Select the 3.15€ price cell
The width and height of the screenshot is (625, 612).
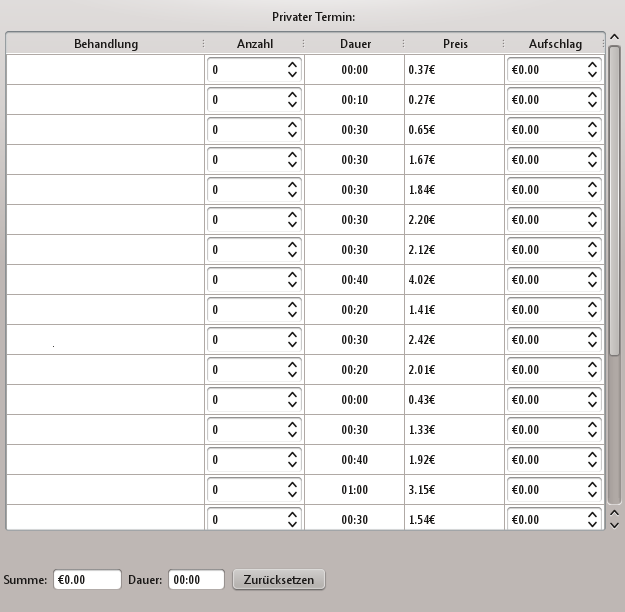[454, 490]
